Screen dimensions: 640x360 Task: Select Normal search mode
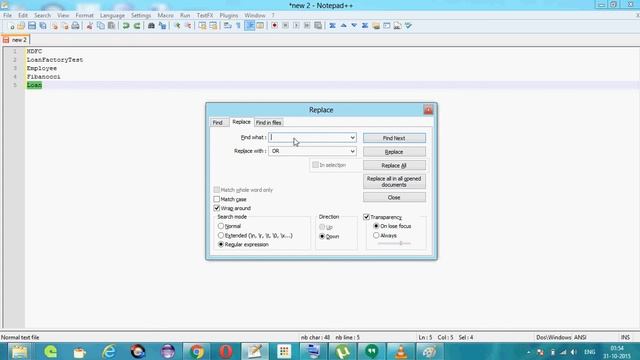(221, 226)
